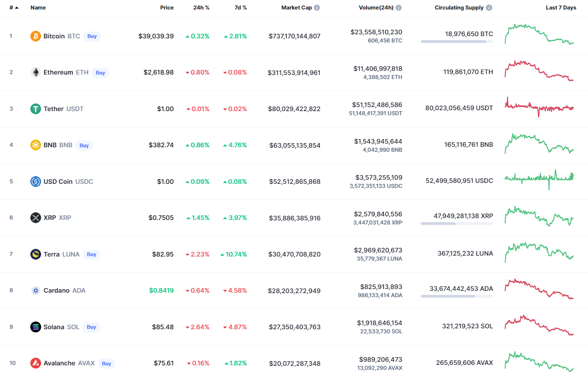
Task: Click the Buy button next to BNB
Action: (x=84, y=145)
